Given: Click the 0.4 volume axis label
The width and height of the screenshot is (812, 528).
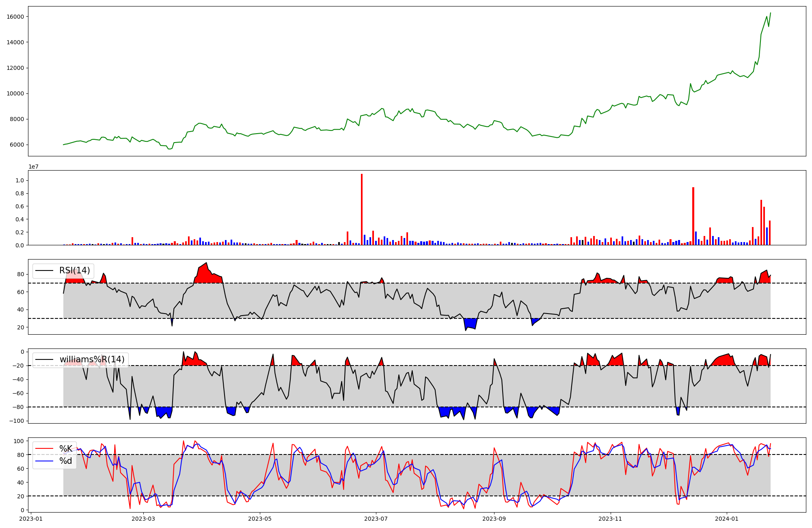Looking at the screenshot, I should pyautogui.click(x=19, y=219).
